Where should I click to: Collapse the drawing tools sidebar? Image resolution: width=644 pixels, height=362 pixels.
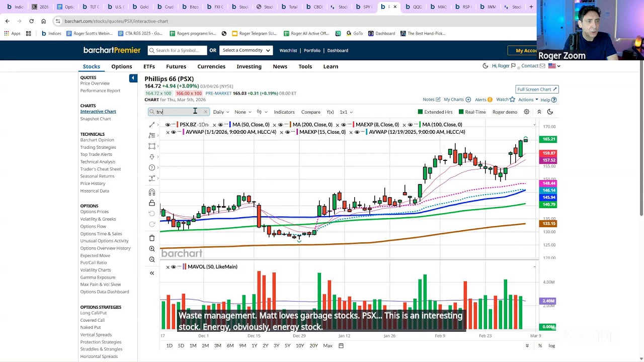tap(152, 273)
